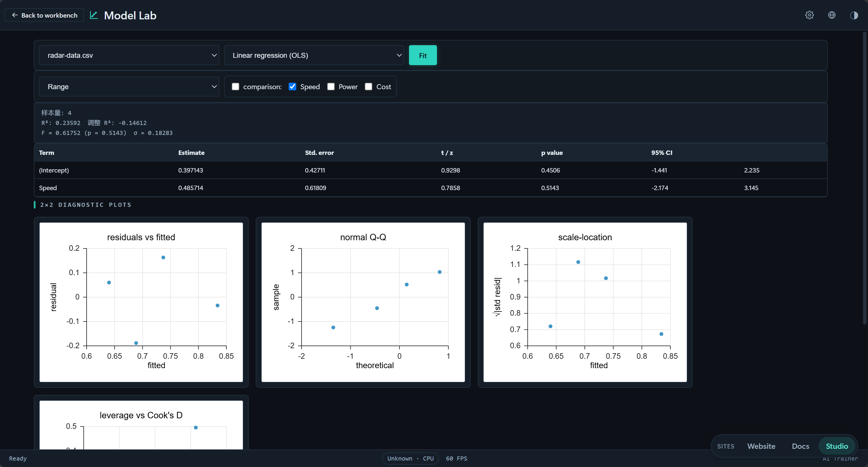The width and height of the screenshot is (868, 467).
Task: Click the Speed term in coefficients table
Action: point(48,188)
